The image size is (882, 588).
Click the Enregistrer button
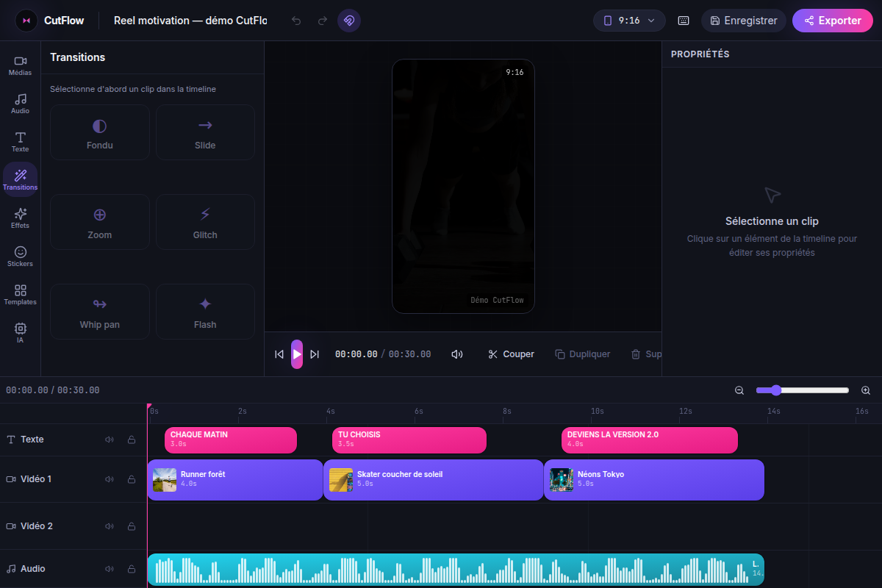click(x=744, y=21)
